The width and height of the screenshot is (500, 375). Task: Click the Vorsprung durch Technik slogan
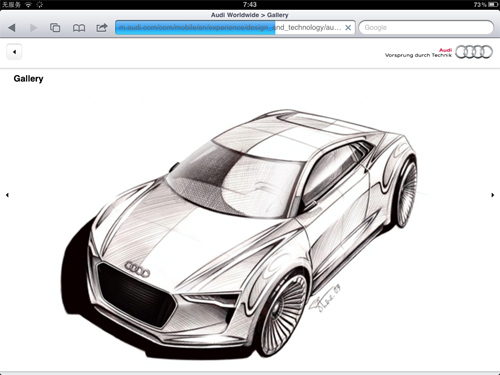418,55
